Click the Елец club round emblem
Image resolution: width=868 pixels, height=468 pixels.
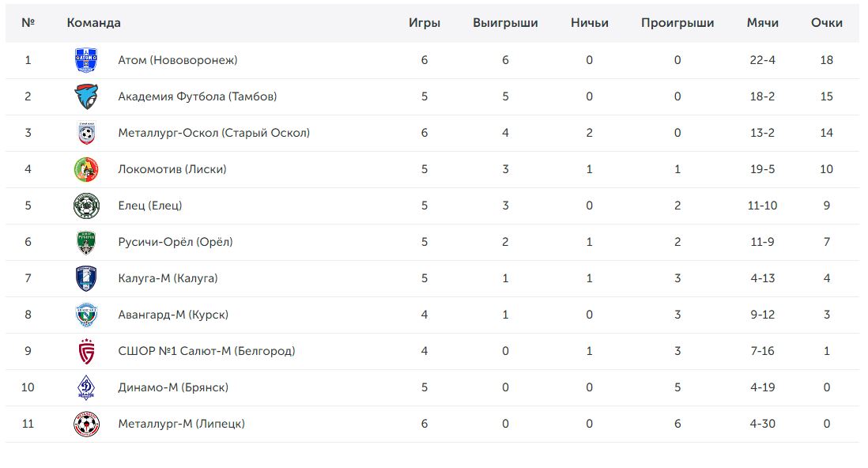click(86, 206)
